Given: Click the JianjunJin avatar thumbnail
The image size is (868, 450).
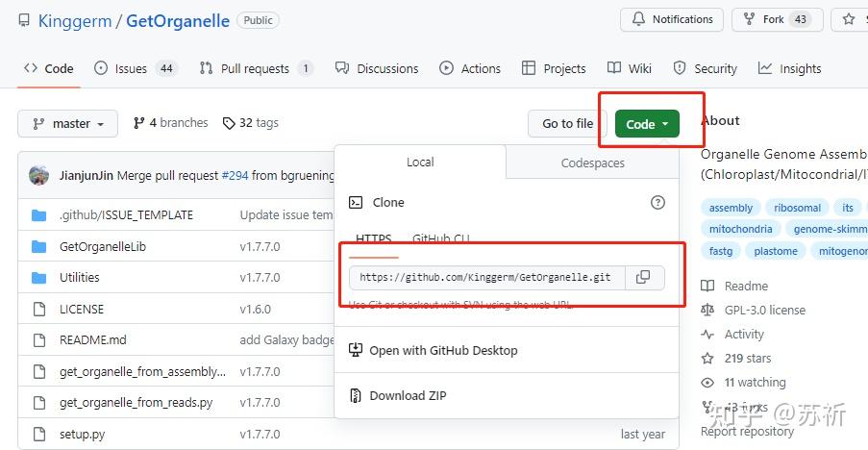Looking at the screenshot, I should point(39,176).
